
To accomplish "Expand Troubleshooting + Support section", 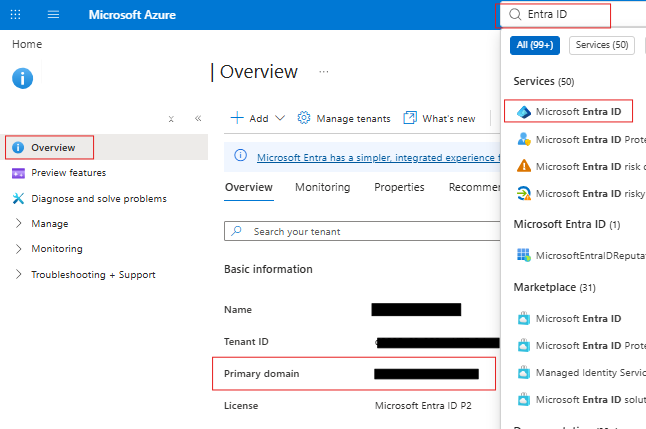I will (19, 274).
